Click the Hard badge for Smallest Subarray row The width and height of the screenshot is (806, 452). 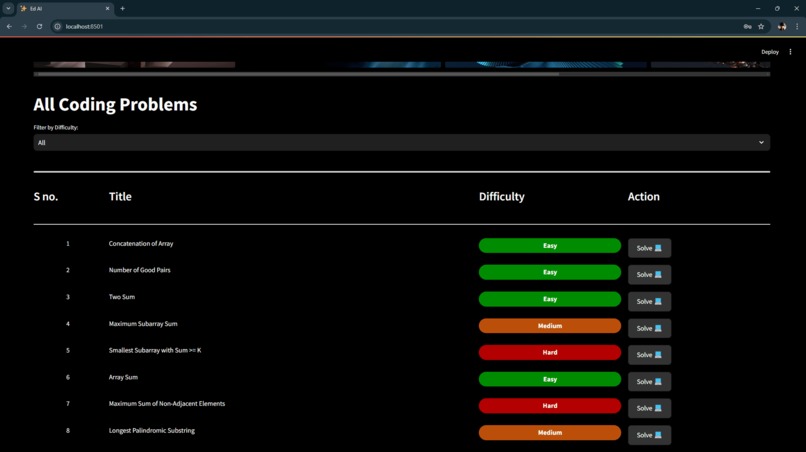549,352
